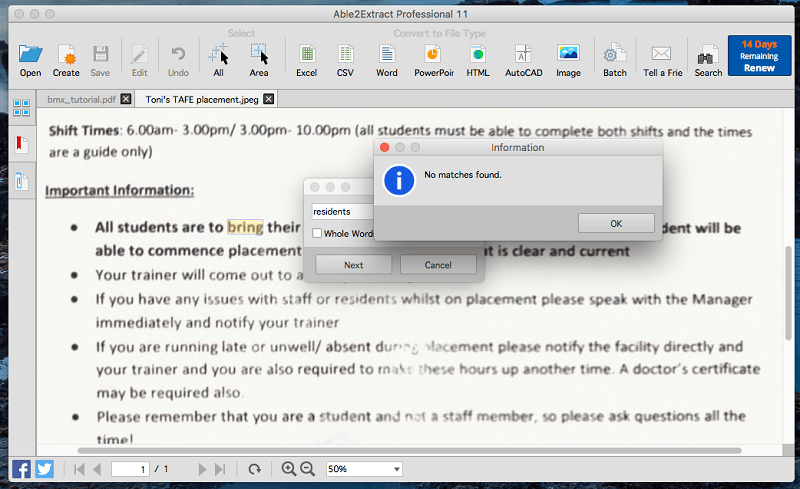Zoom in with the magnifier plus icon
Viewport: 800px width, 489px height.
[x=289, y=469]
